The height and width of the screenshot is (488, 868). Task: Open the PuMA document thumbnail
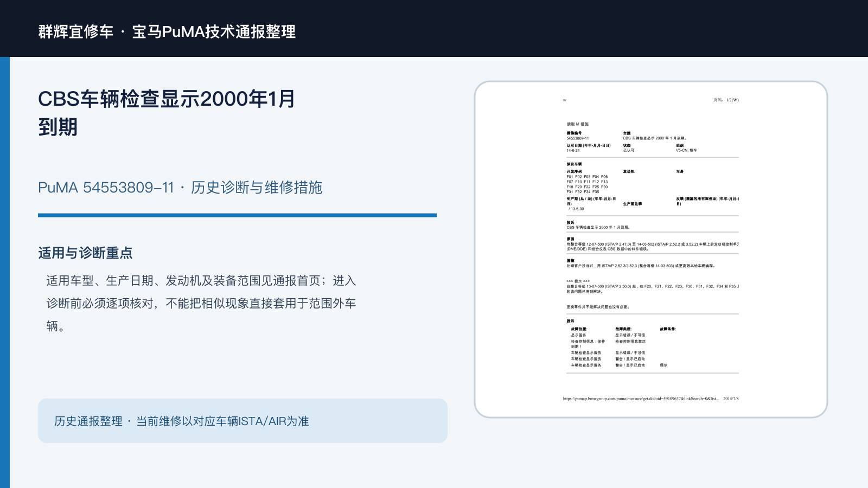point(651,249)
